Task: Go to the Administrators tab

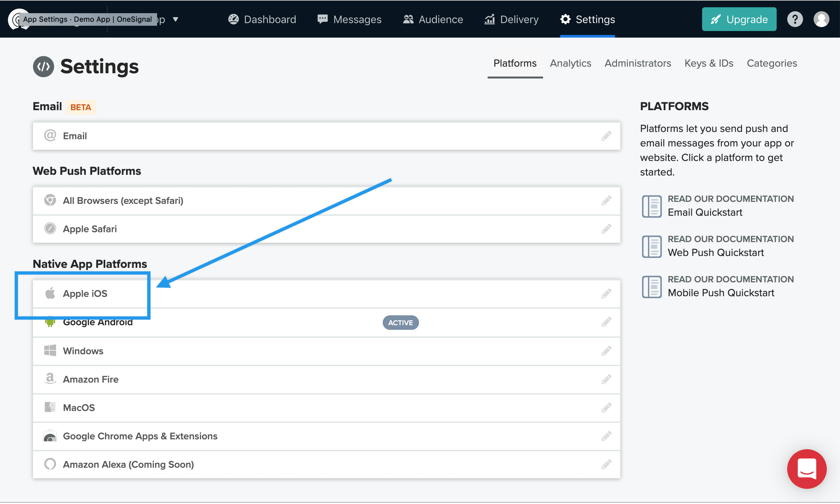Action: pos(637,64)
